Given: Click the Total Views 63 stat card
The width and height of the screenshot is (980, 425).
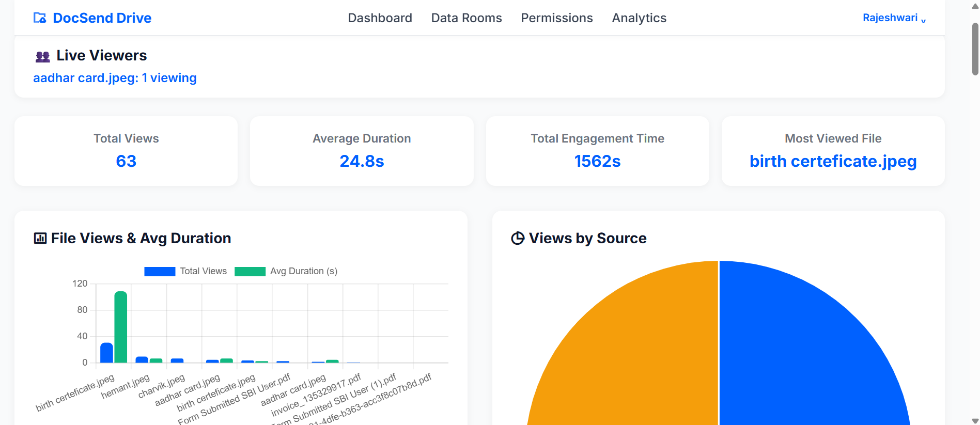Looking at the screenshot, I should pos(126,151).
